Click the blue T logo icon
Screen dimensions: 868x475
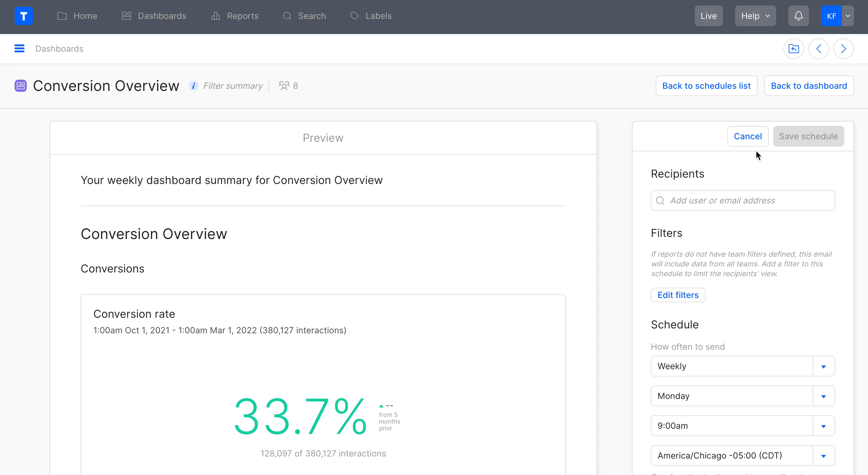(x=24, y=16)
